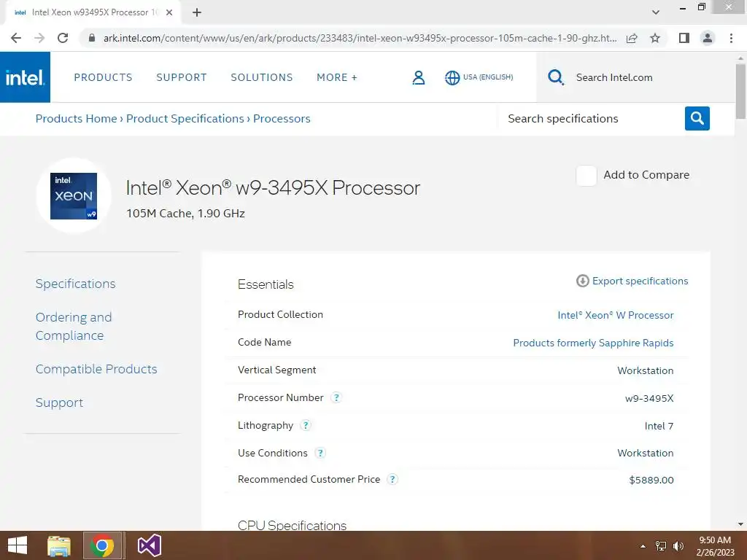Open the SOLUTIONS menu

pos(262,77)
